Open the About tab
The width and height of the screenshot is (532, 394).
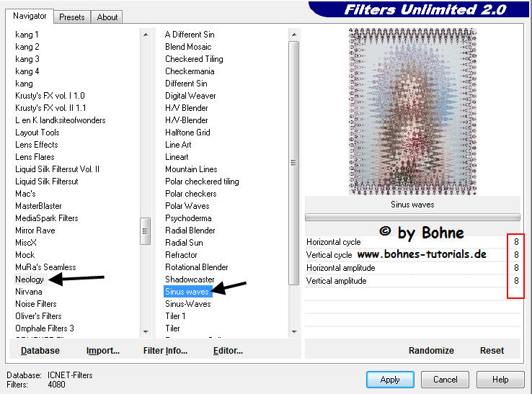pyautogui.click(x=107, y=17)
